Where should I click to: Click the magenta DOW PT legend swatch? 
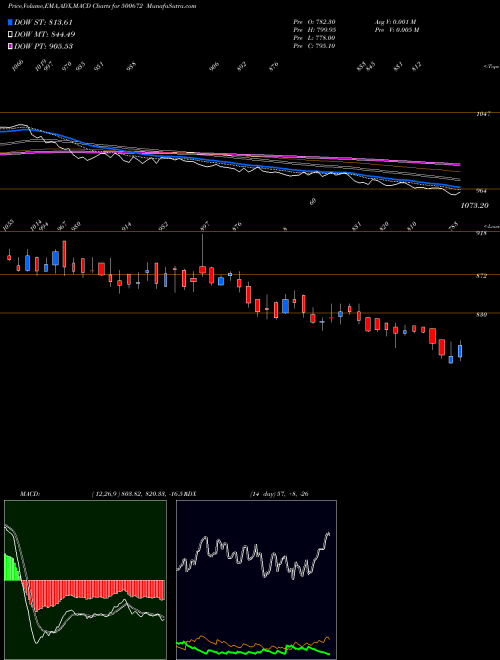click(x=10, y=46)
